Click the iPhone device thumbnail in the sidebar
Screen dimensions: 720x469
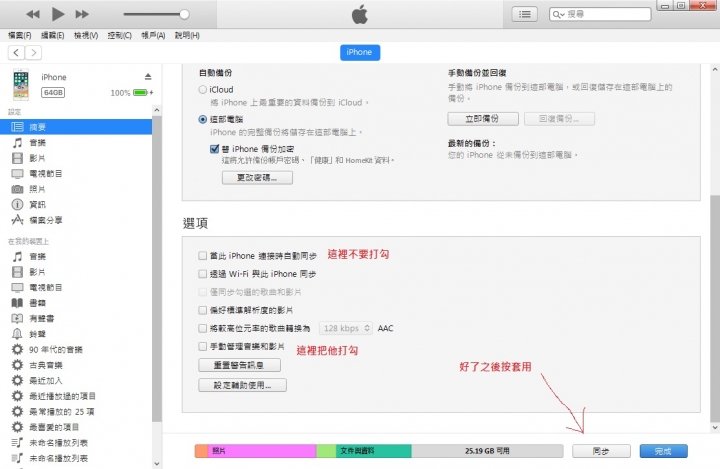21,85
